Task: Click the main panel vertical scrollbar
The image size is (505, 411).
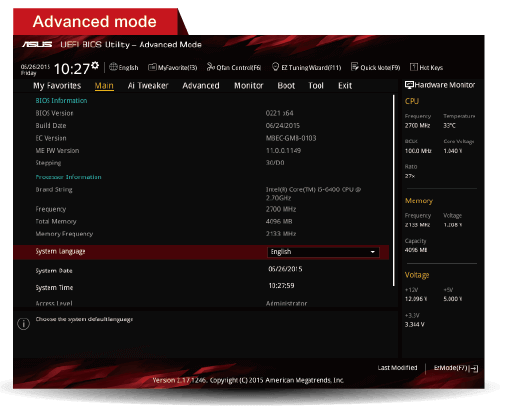Action: [x=394, y=190]
